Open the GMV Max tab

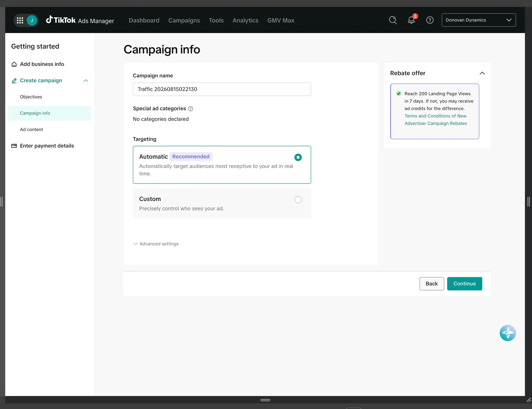click(x=281, y=20)
